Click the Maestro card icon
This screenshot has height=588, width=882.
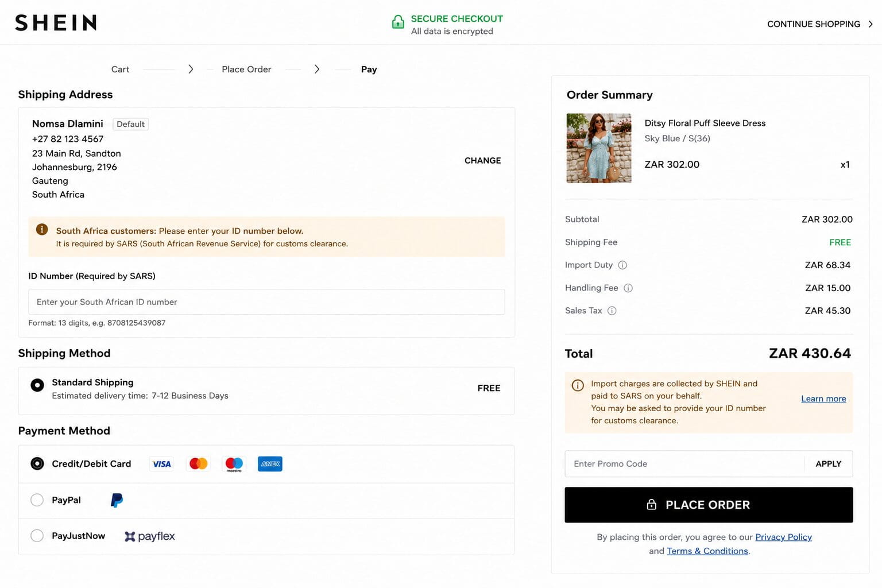point(234,464)
